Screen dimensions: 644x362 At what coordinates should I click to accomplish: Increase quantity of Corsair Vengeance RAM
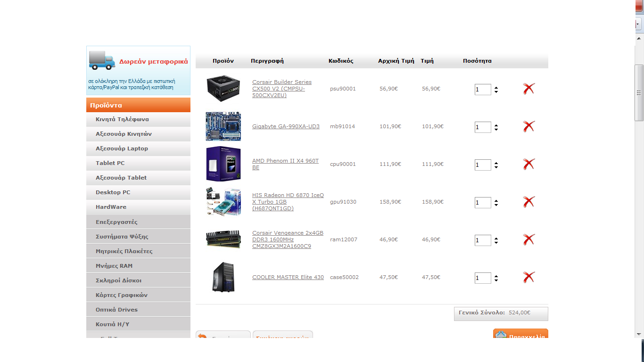(496, 238)
